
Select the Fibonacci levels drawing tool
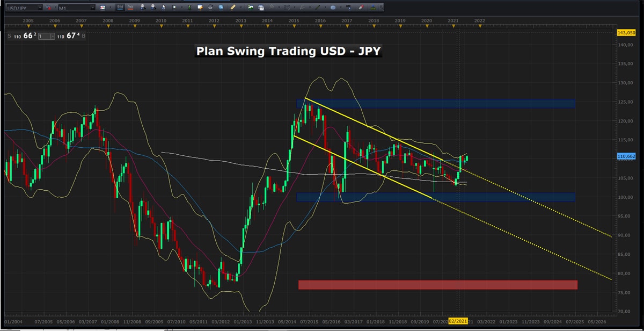(287, 8)
